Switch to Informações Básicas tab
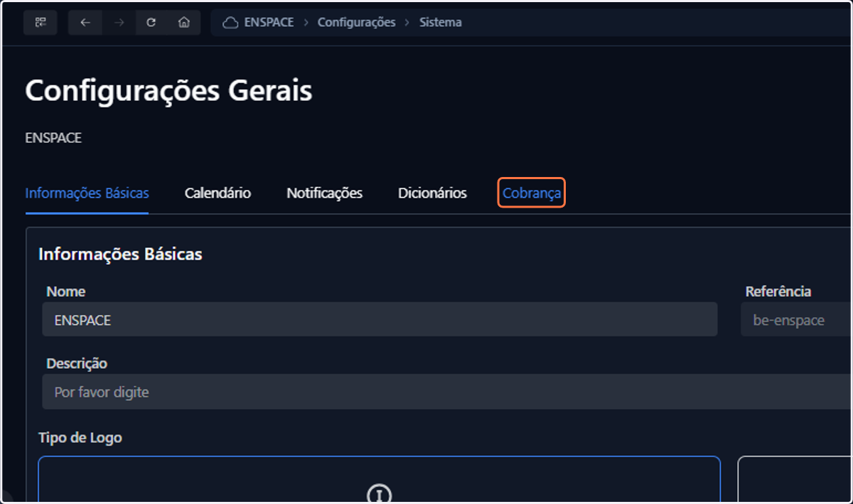 click(87, 193)
